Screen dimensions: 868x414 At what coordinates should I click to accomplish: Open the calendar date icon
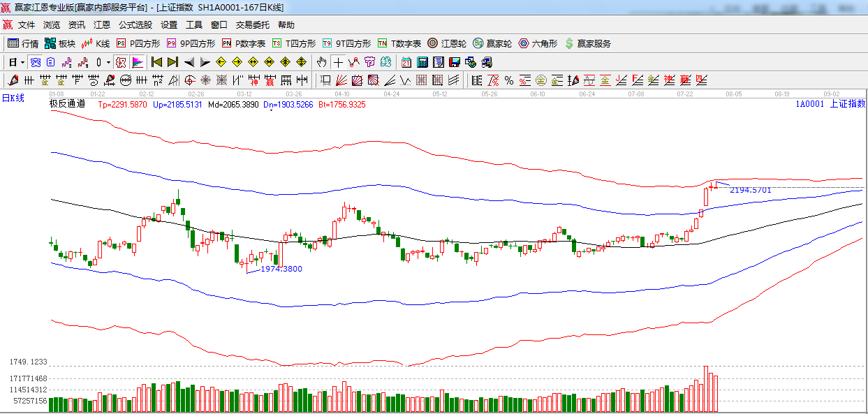point(406,62)
